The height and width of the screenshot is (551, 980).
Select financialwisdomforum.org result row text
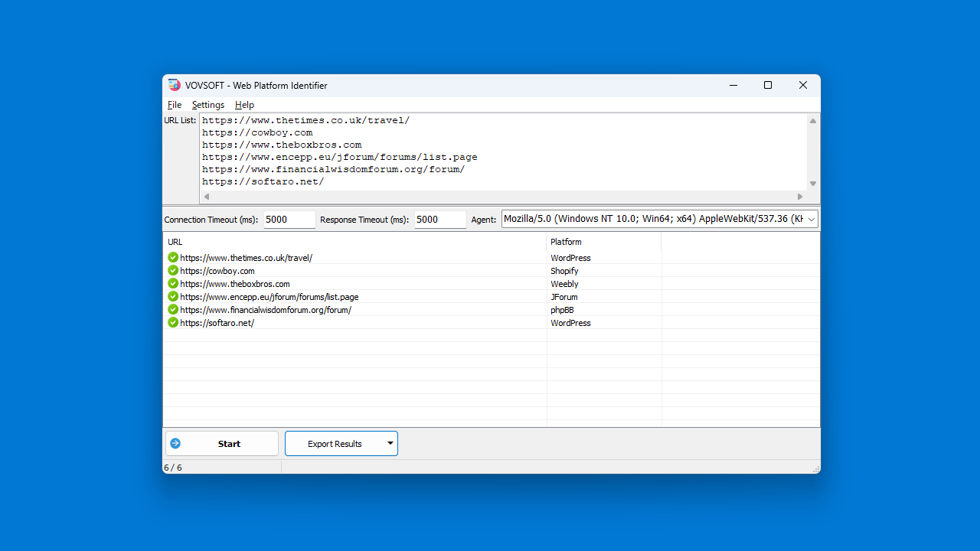266,310
